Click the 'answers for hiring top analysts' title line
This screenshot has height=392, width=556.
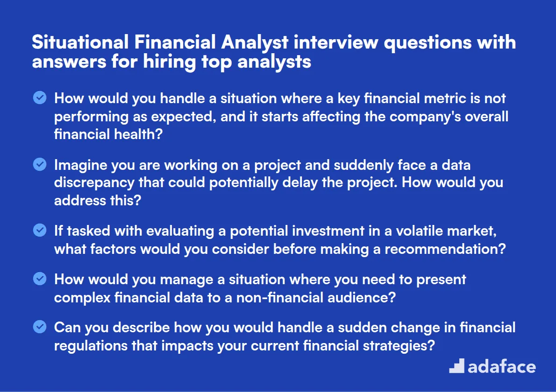(171, 62)
